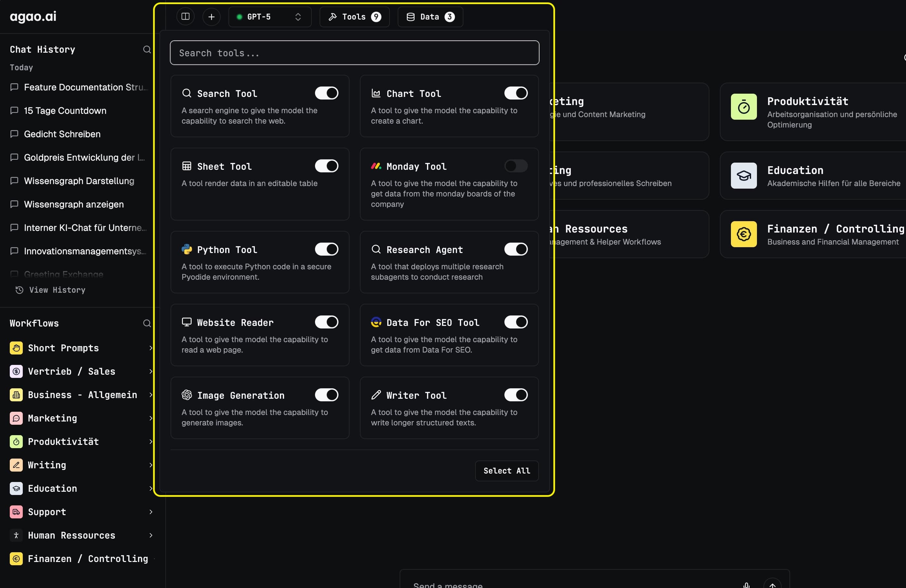Expand the Writing workflow chevron
Image resolution: width=906 pixels, height=588 pixels.
151,465
